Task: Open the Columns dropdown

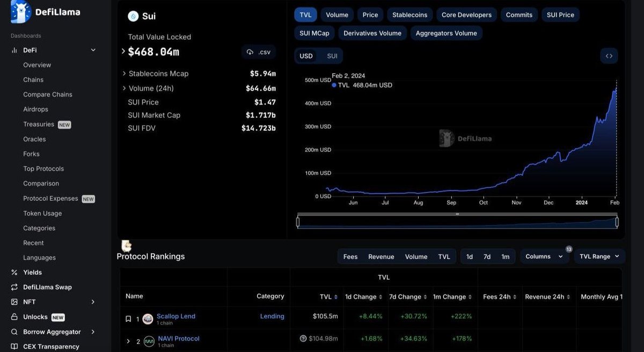Action: (x=544, y=256)
